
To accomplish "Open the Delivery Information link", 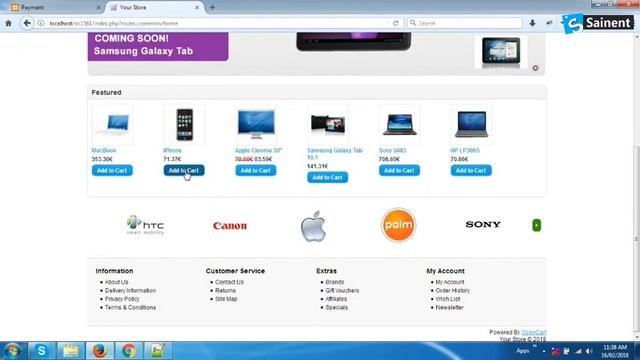I will tap(130, 291).
